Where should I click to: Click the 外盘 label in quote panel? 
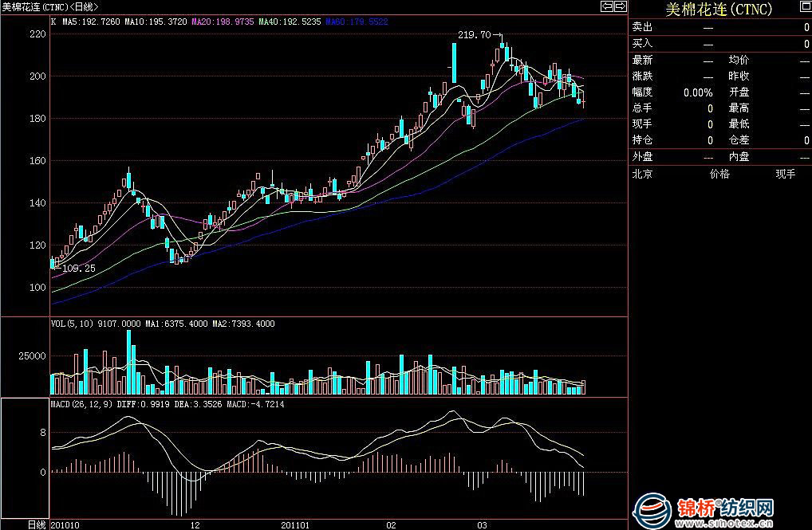pyautogui.click(x=642, y=157)
